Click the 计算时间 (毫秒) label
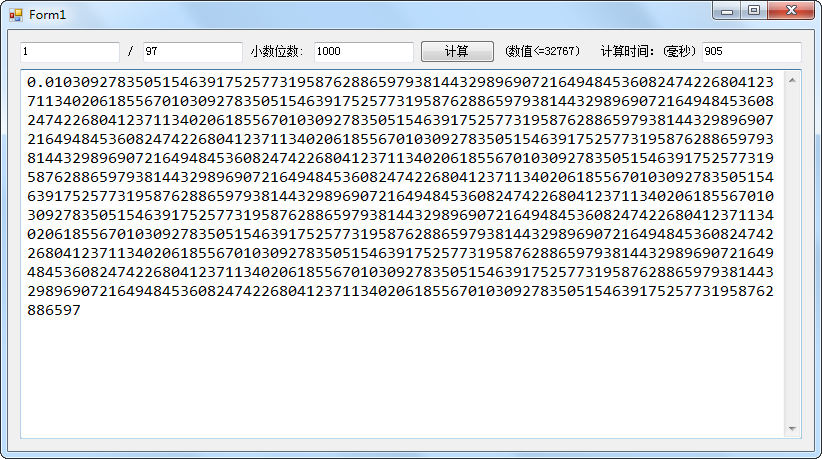Viewport: 822px width, 459px height. click(x=649, y=52)
